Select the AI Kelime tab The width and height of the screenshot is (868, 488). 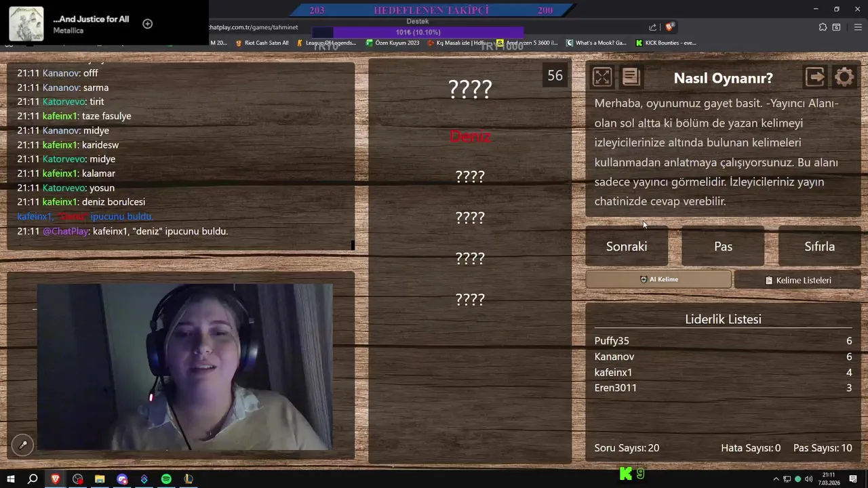pos(658,279)
